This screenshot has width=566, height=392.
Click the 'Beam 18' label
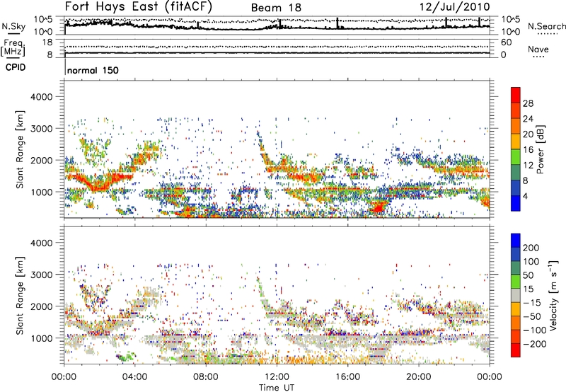point(276,8)
